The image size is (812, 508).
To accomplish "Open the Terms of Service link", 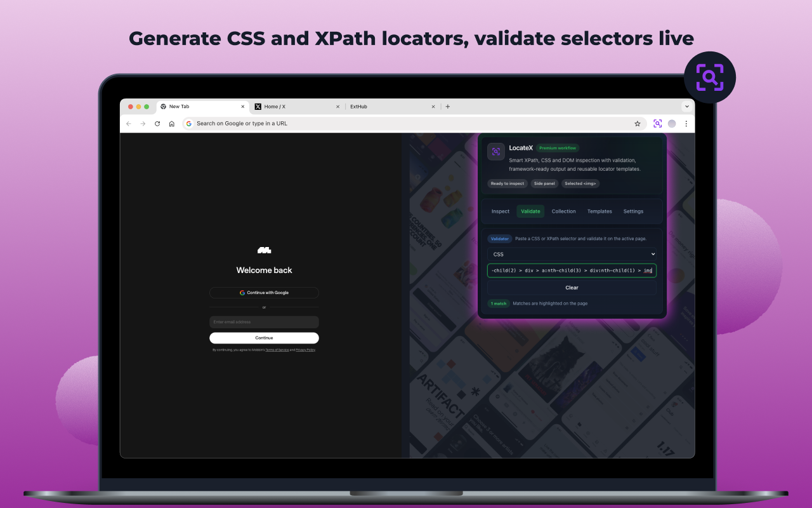I will tap(277, 350).
